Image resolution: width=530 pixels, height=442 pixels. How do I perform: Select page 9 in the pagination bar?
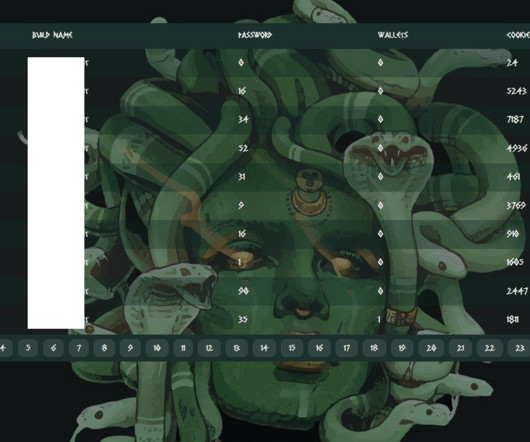(x=130, y=348)
